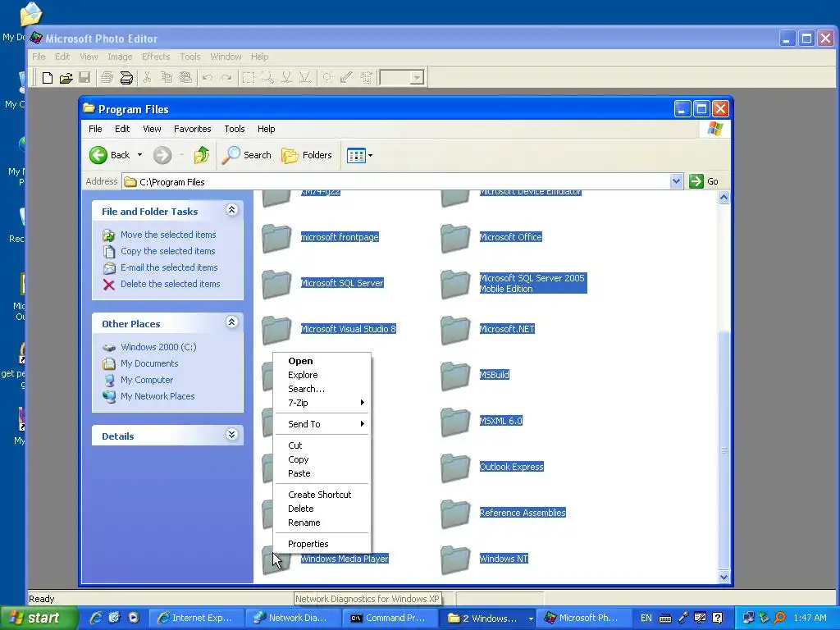Open the 2 Windows taskbar group dropdown
Viewport: 840px width, 630px height.
[531, 619]
